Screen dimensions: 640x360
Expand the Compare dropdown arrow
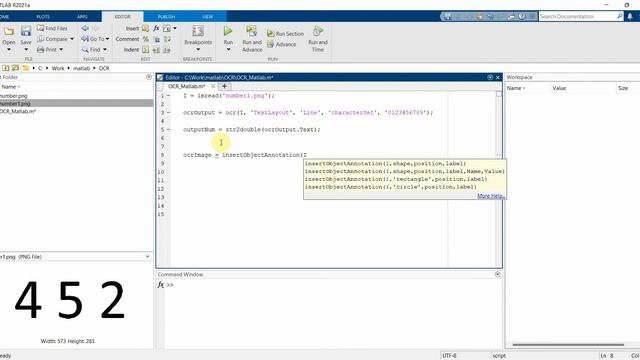pos(72,39)
